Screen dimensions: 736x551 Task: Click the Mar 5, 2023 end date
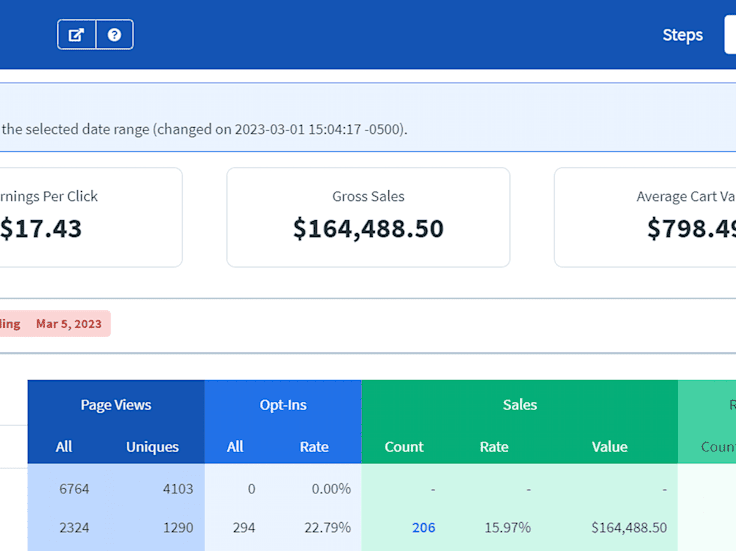point(69,324)
